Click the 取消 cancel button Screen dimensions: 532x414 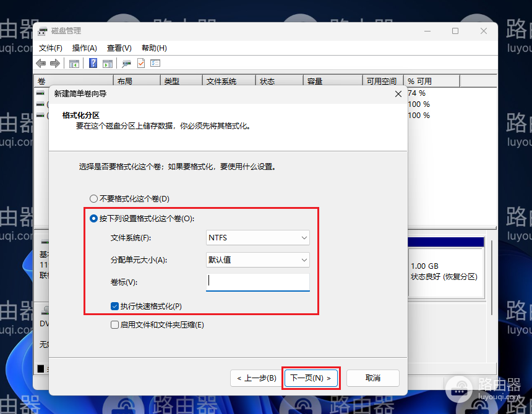tap(372, 378)
